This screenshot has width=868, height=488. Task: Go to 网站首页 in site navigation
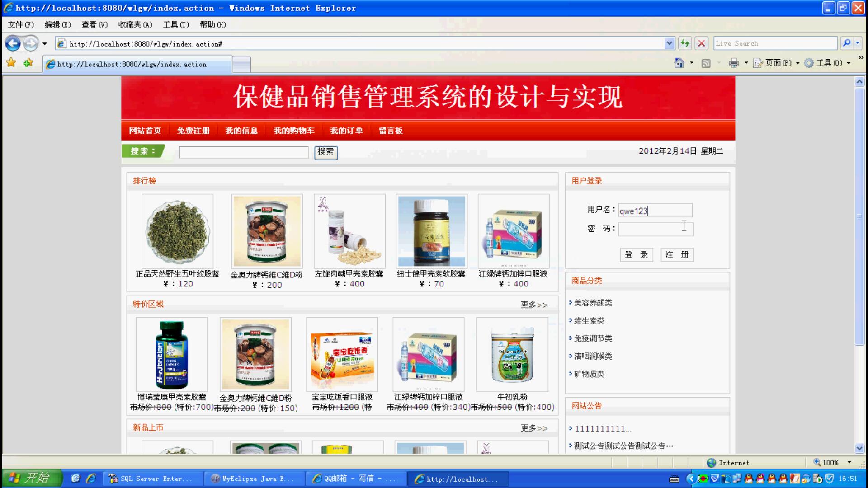[145, 131]
